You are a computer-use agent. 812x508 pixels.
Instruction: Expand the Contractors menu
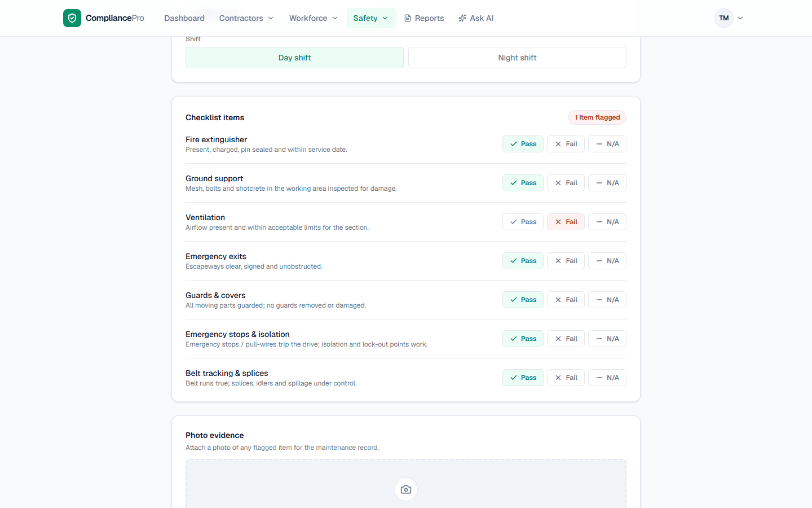(x=246, y=18)
